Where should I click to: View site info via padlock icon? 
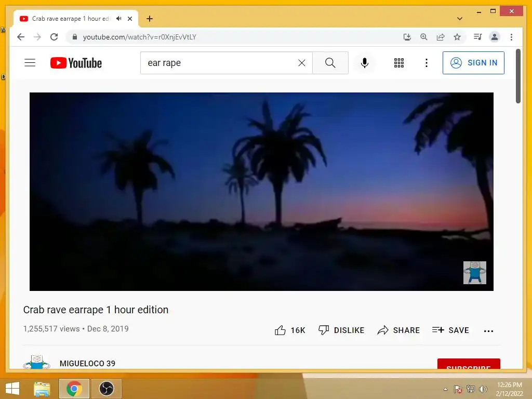[x=75, y=37]
